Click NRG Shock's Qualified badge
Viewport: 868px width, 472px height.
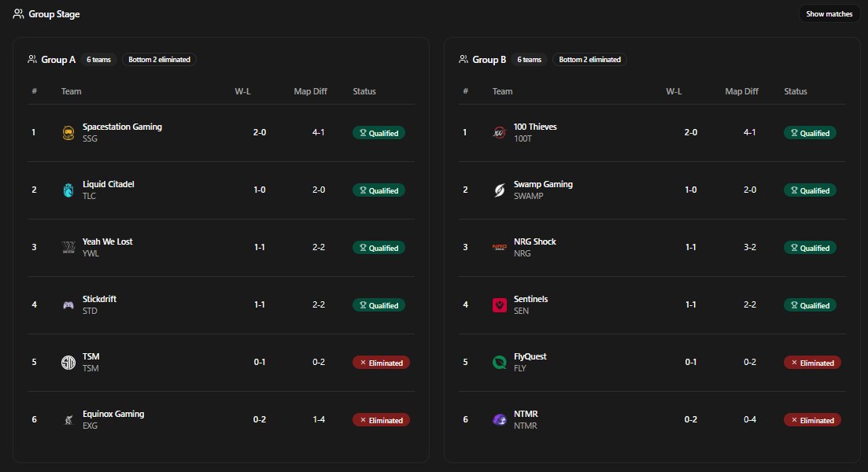(810, 248)
